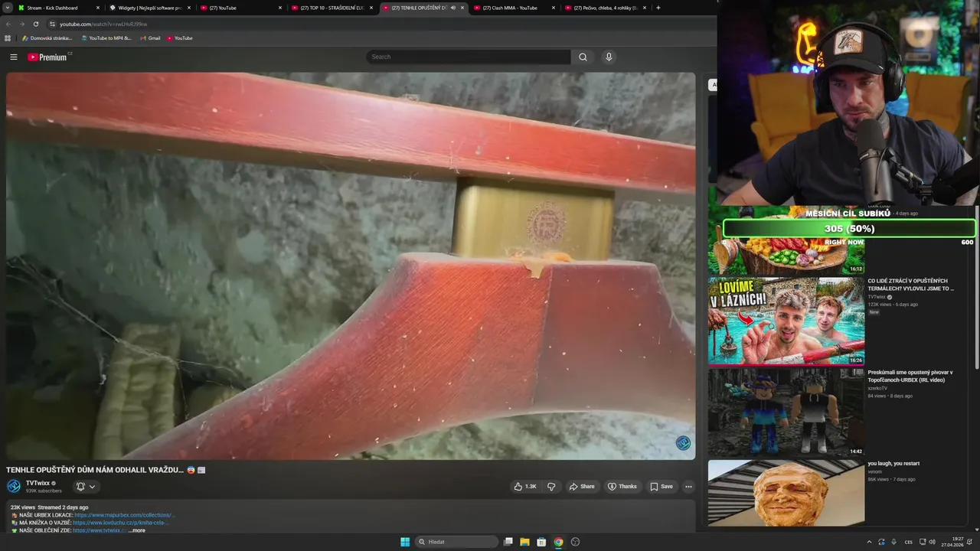980x551 pixels.
Task: Click the YouTube search field
Action: tap(468, 57)
